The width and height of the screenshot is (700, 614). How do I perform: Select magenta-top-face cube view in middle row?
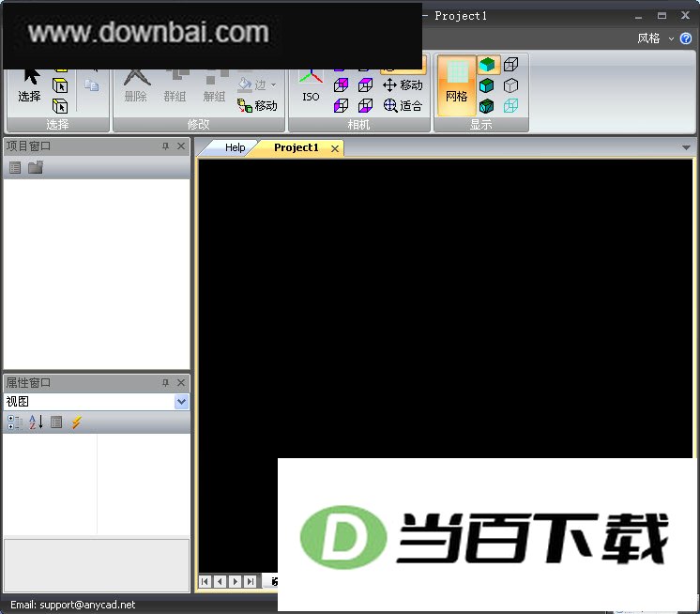click(x=365, y=84)
